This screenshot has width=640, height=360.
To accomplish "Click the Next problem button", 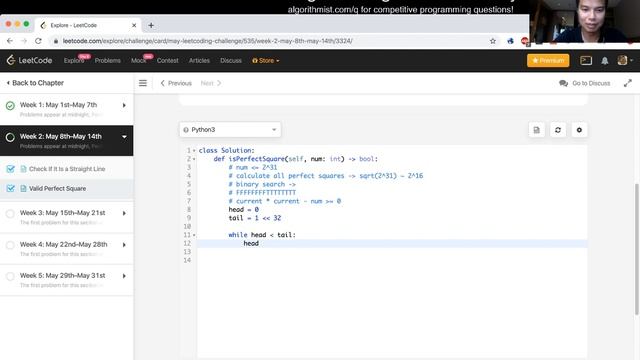I will pyautogui.click(x=211, y=83).
